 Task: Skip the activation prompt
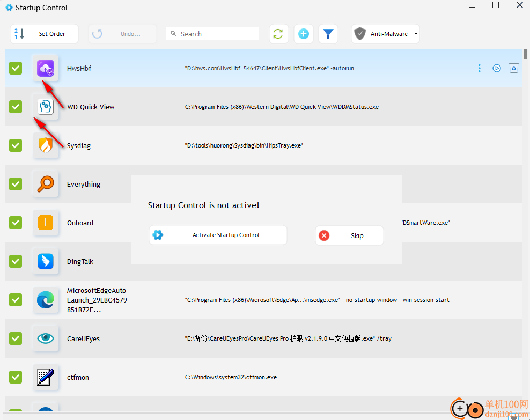coord(350,235)
